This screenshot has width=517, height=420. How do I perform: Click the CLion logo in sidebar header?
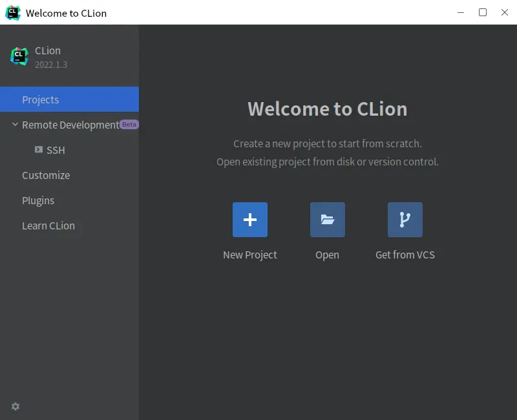[19, 56]
